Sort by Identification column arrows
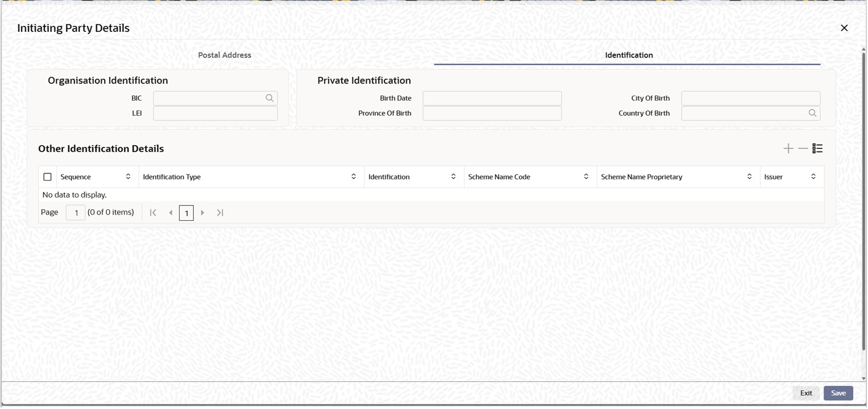 pos(453,177)
